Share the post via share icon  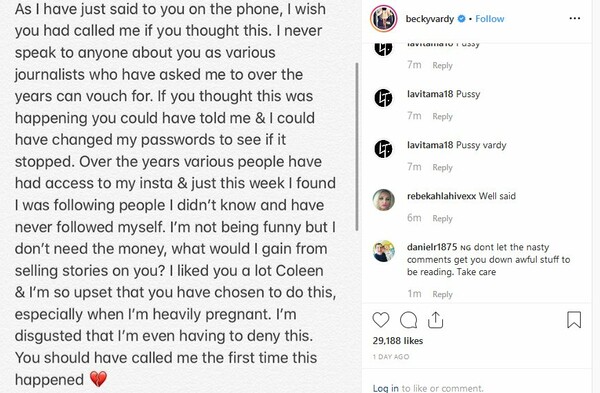click(435, 320)
